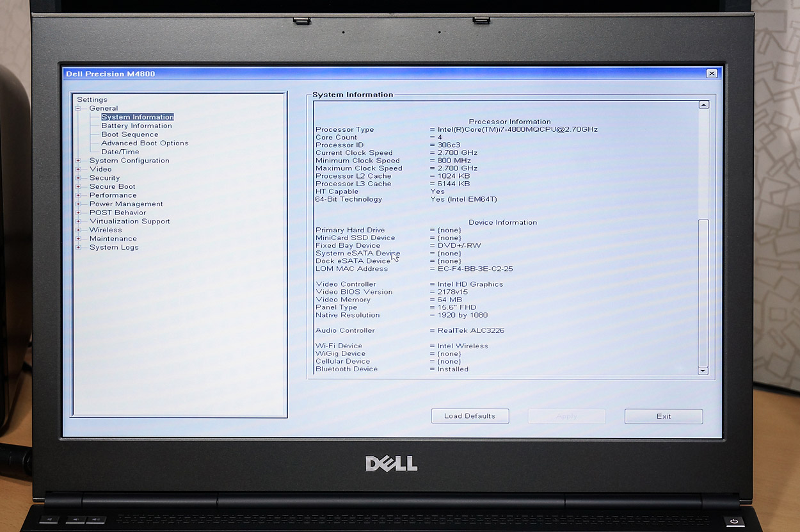
Task: Expand Virtualization Support using its plus box
Action: [x=79, y=222]
